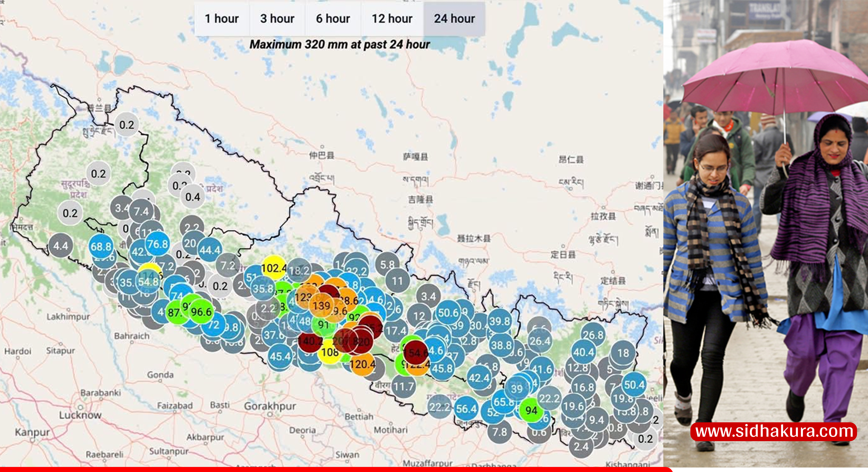The height and width of the screenshot is (472, 868).
Task: Click the Motihari map label
Action: pyautogui.click(x=391, y=430)
